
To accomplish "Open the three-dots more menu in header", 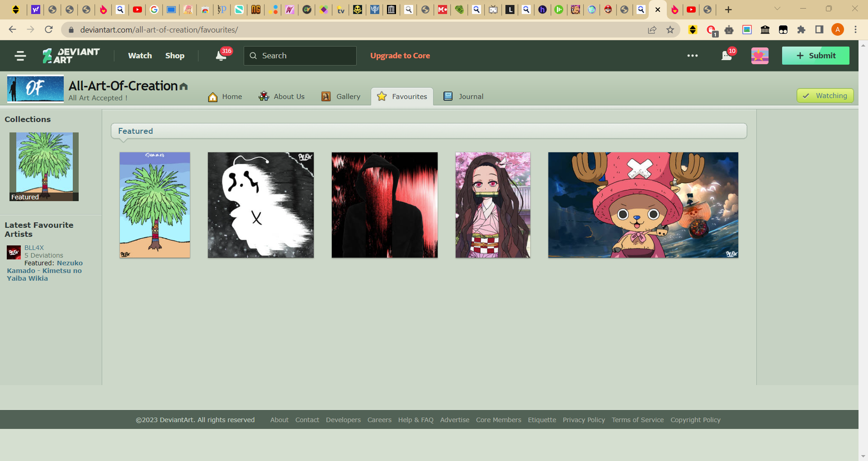I will coord(692,56).
